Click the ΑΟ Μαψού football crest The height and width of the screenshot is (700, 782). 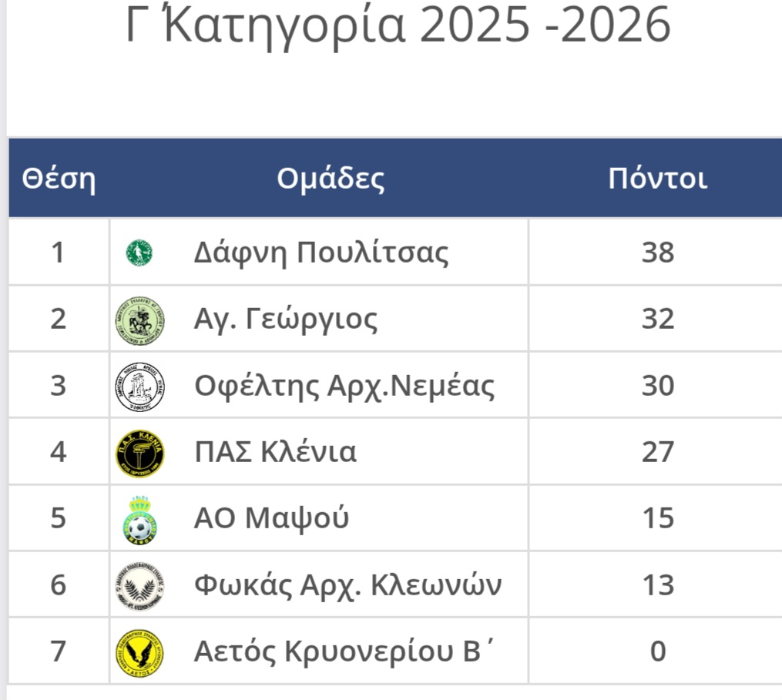coord(139,518)
